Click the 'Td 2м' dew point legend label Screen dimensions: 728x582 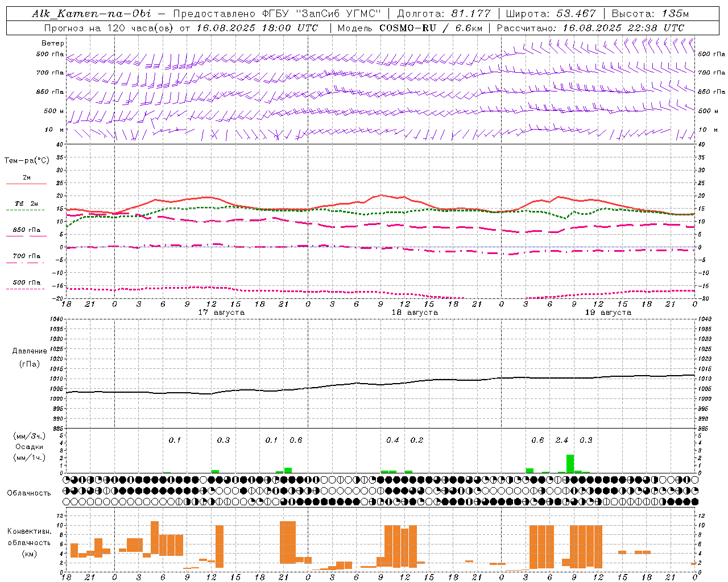tap(27, 203)
